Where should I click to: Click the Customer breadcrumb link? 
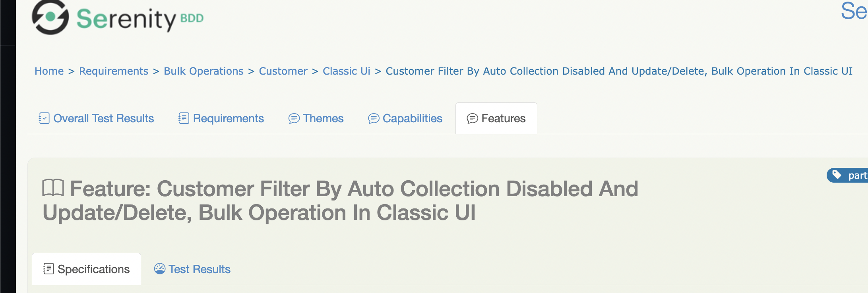pos(283,71)
